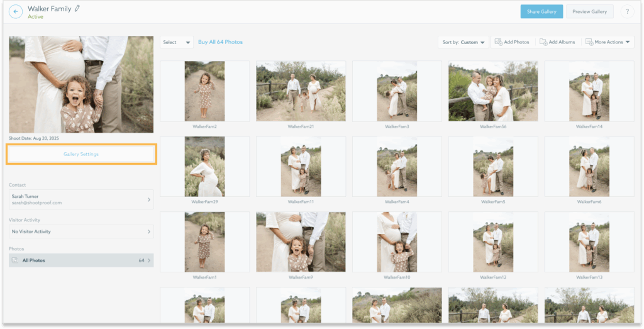This screenshot has width=644, height=329.
Task: Open Gallery Settings
Action: [x=81, y=155]
